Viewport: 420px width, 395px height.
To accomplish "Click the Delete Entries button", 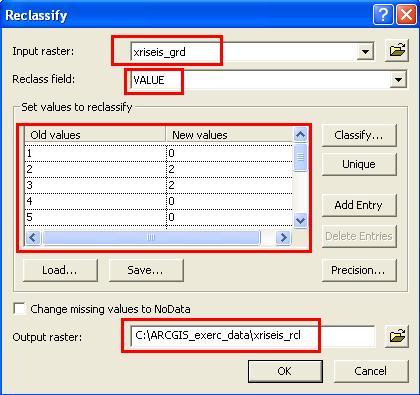I will 359,236.
